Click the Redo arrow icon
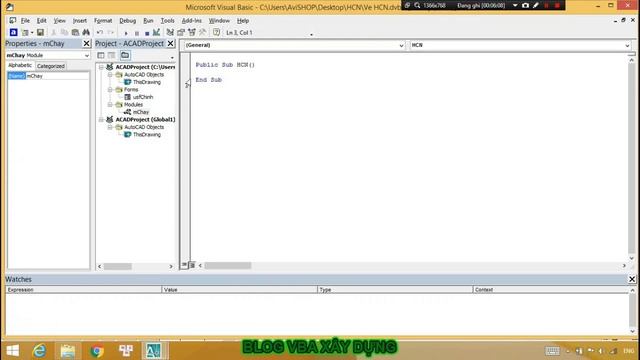The image size is (640, 360). click(111, 32)
